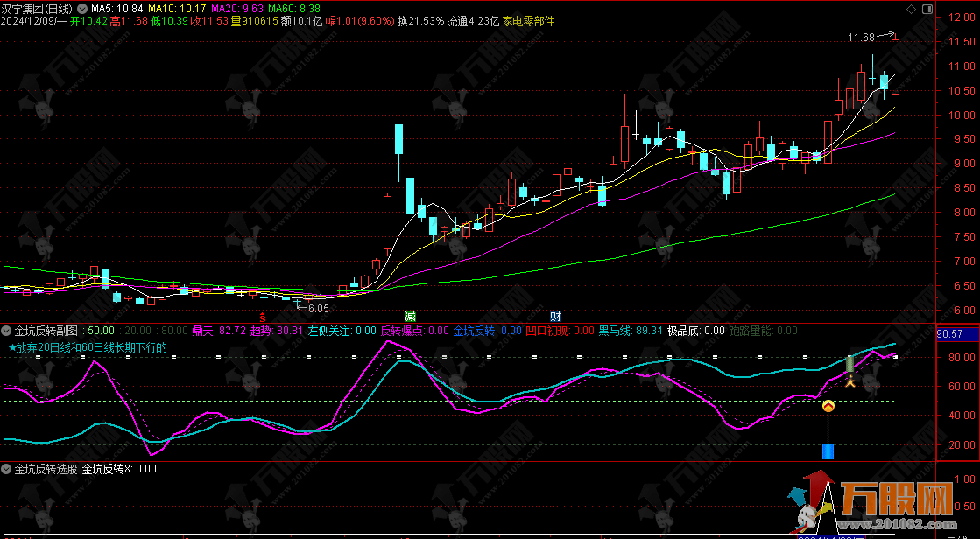
Task: Expand the 金坑反转选股 indicator dropdown
Action: (x=7, y=469)
